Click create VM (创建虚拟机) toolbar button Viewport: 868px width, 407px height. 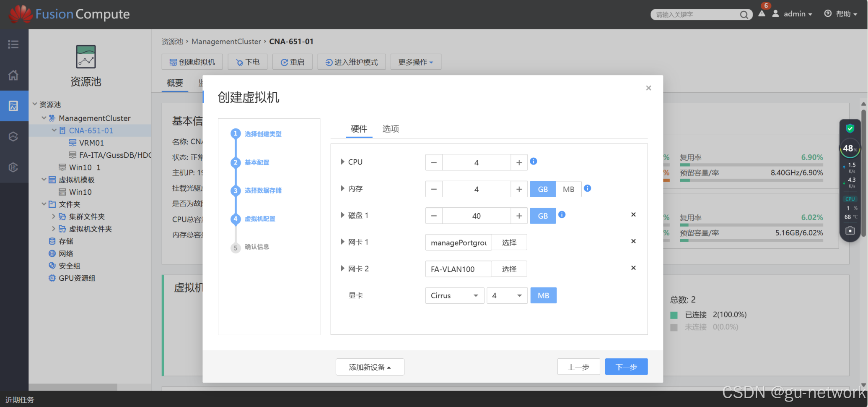[x=192, y=62]
